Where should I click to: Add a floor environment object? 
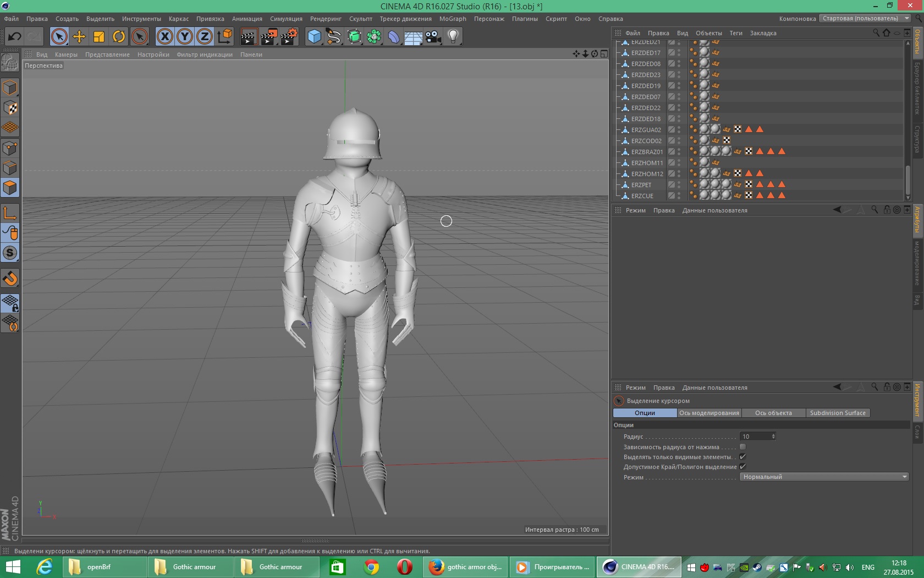[x=413, y=37]
